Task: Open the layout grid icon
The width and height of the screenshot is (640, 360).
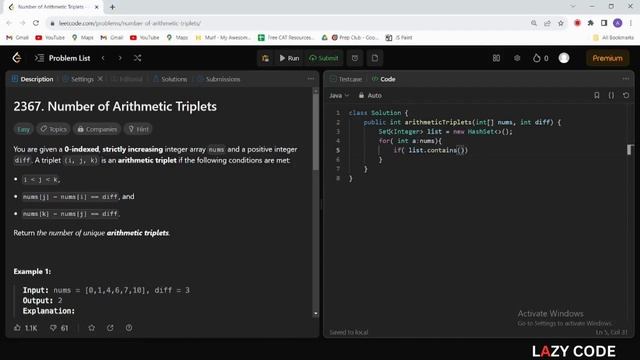Action: pyautogui.click(x=496, y=58)
